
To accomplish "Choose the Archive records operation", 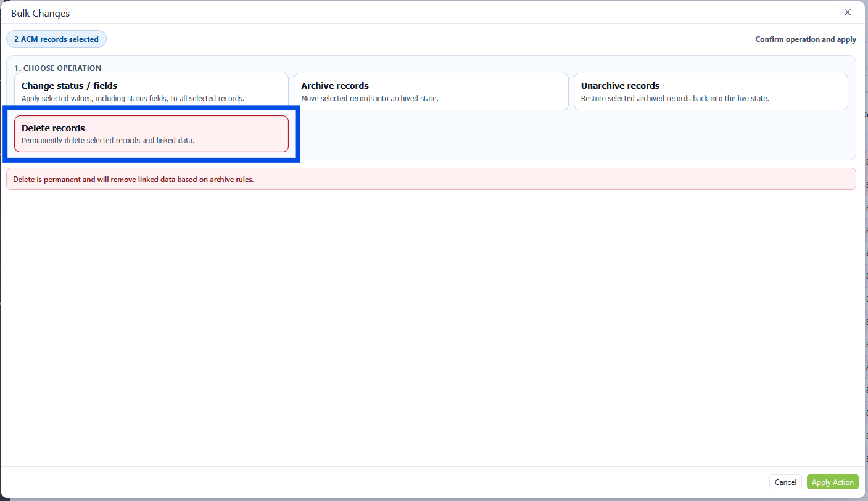I will pos(431,91).
